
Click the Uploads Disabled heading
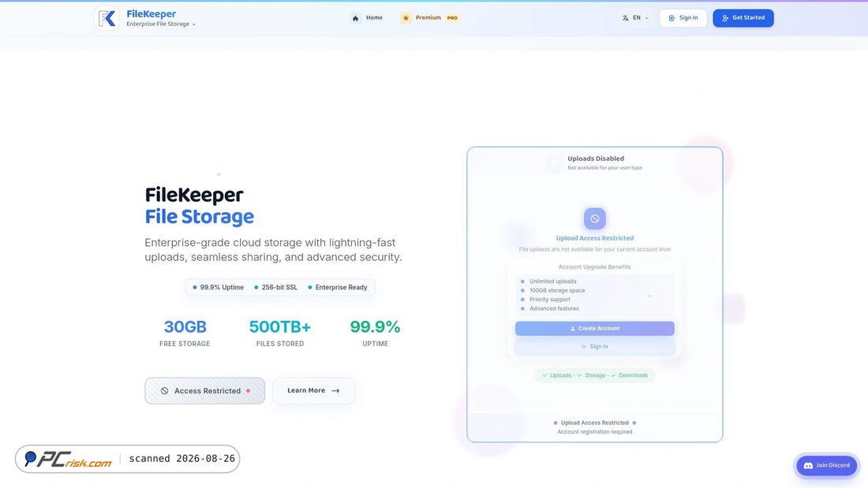pyautogui.click(x=596, y=158)
